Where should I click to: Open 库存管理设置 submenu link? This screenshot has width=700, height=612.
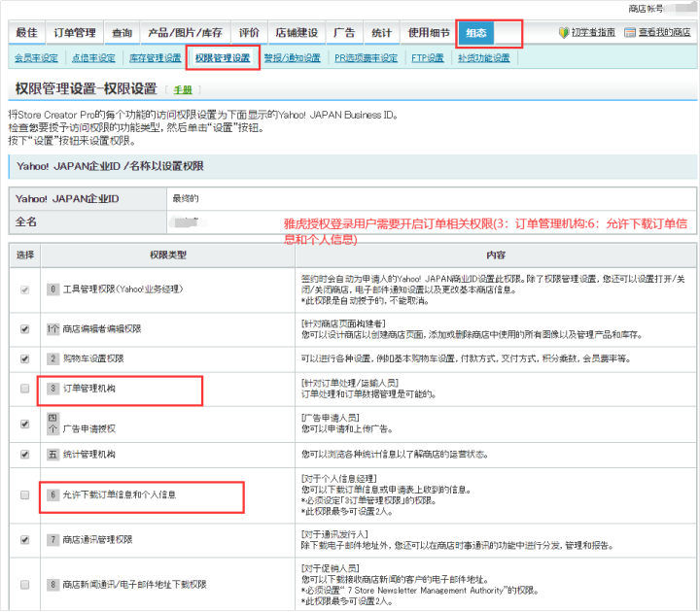[155, 58]
